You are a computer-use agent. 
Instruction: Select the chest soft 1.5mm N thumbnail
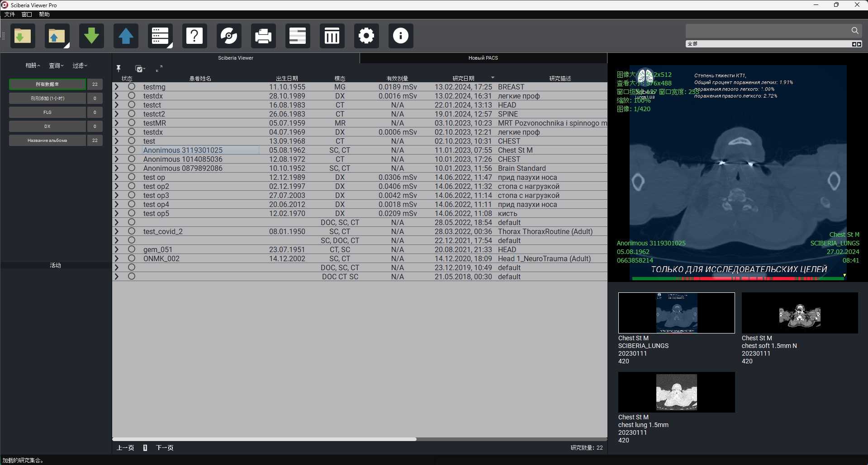[x=800, y=313]
